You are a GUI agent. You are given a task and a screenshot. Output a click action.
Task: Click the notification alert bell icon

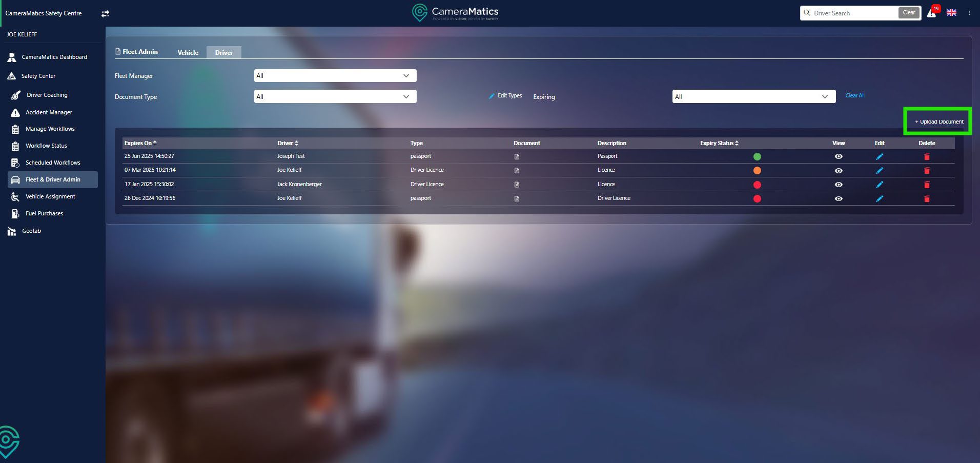tap(931, 13)
